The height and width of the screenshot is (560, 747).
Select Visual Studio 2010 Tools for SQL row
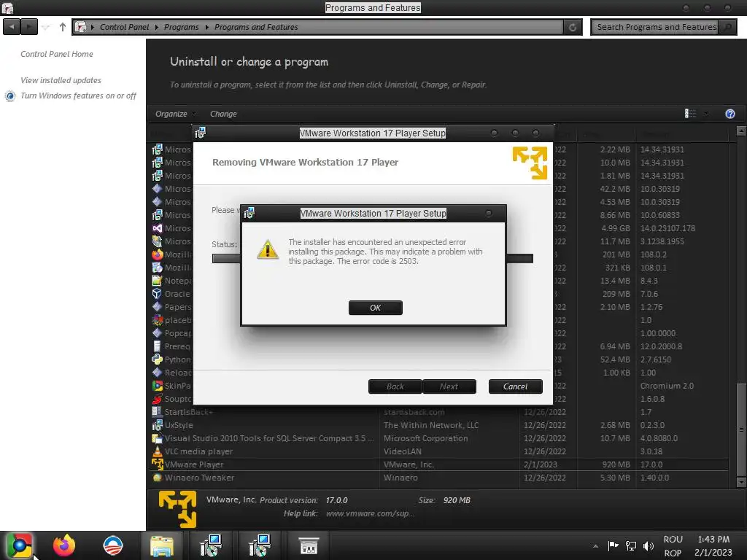point(438,438)
